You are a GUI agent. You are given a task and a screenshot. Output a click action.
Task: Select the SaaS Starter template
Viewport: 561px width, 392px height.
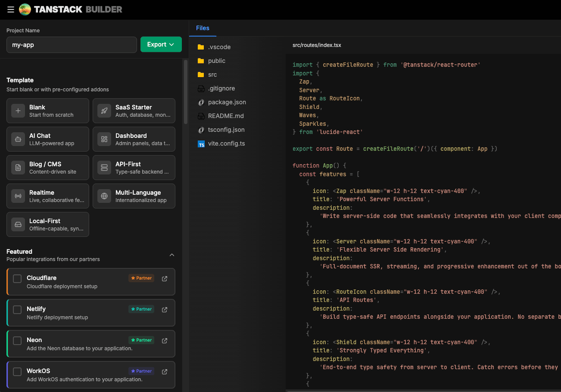[x=134, y=111]
